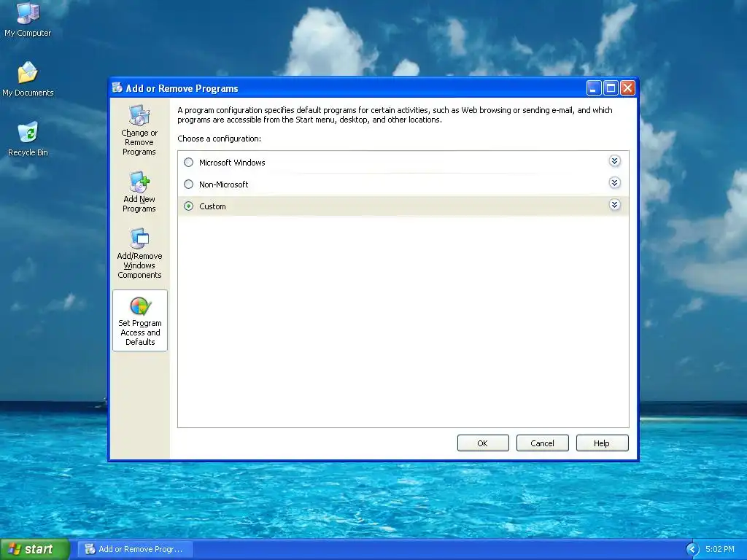Open Change or Remove Programs section

tap(139, 130)
